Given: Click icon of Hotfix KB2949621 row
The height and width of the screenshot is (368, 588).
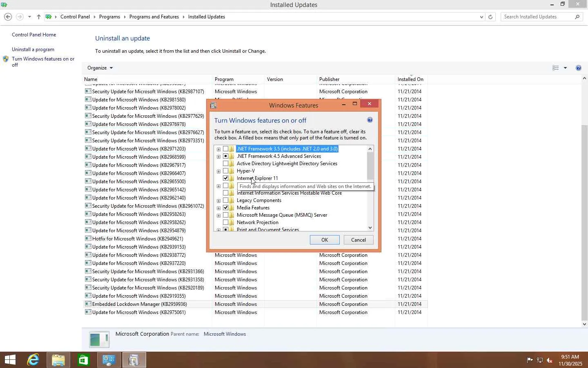Looking at the screenshot, I should point(88,238).
